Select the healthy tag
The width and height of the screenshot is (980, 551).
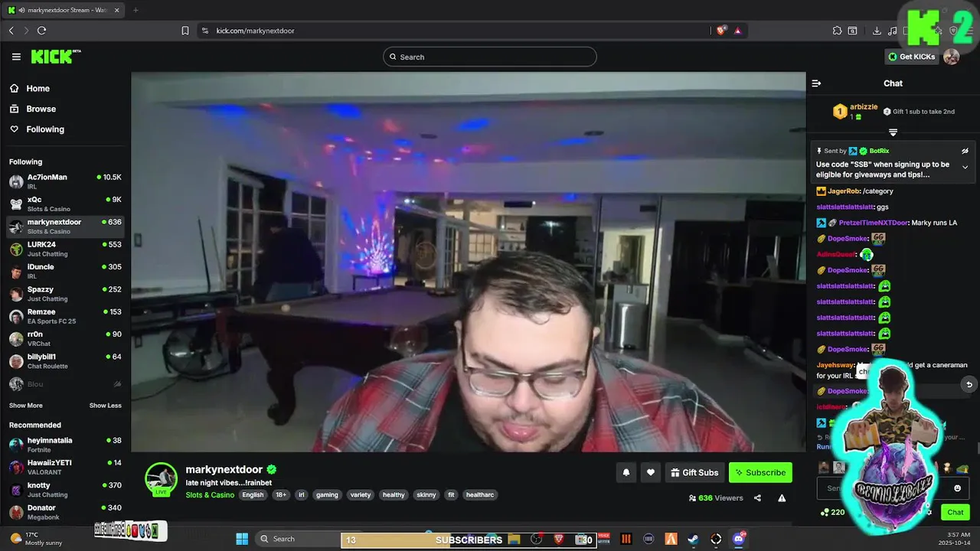(394, 495)
